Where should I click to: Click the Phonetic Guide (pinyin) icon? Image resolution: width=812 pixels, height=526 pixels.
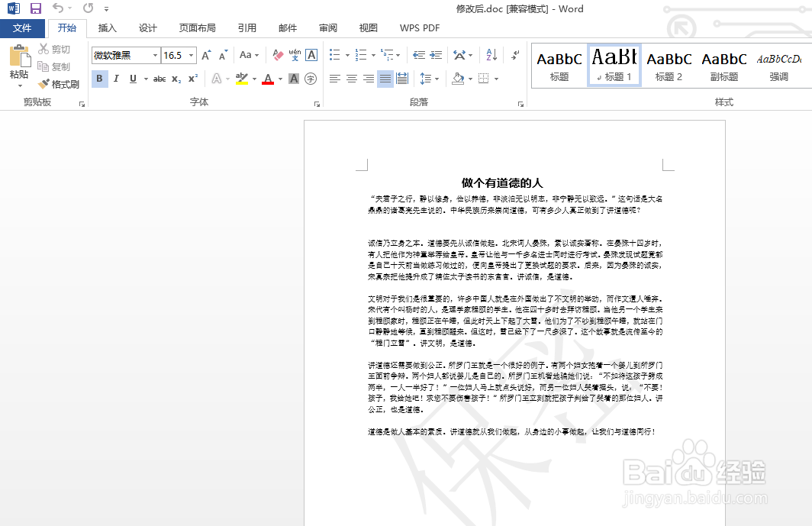[294, 56]
